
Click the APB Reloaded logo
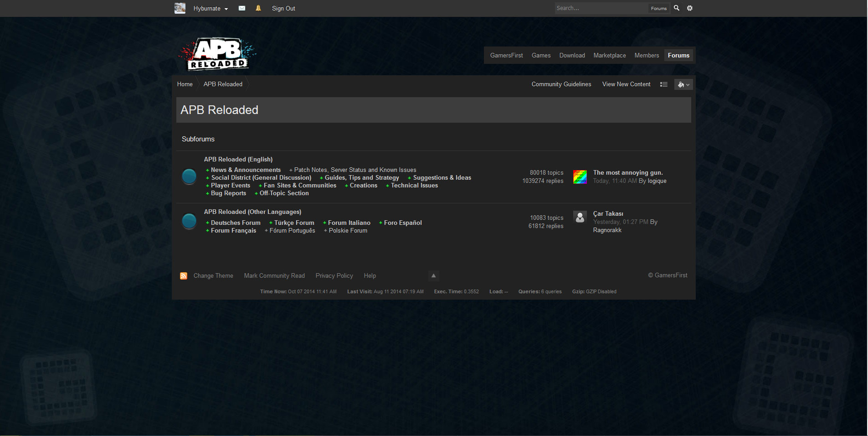pos(217,54)
